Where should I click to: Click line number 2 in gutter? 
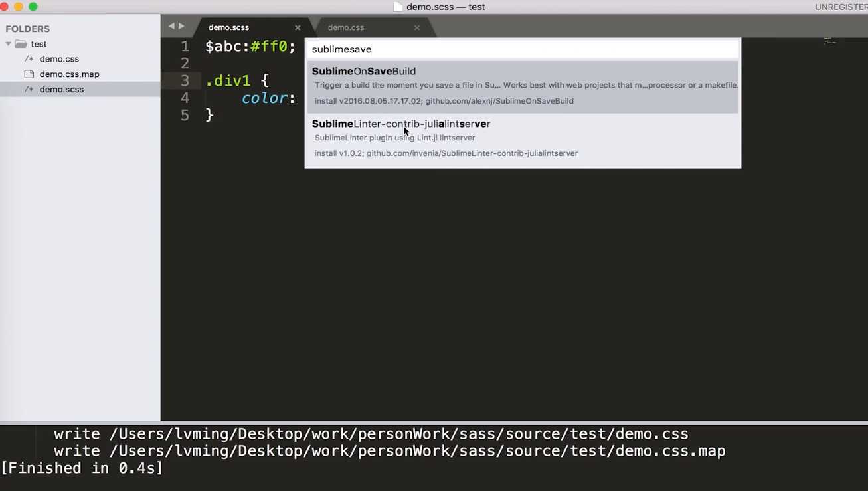pos(185,64)
